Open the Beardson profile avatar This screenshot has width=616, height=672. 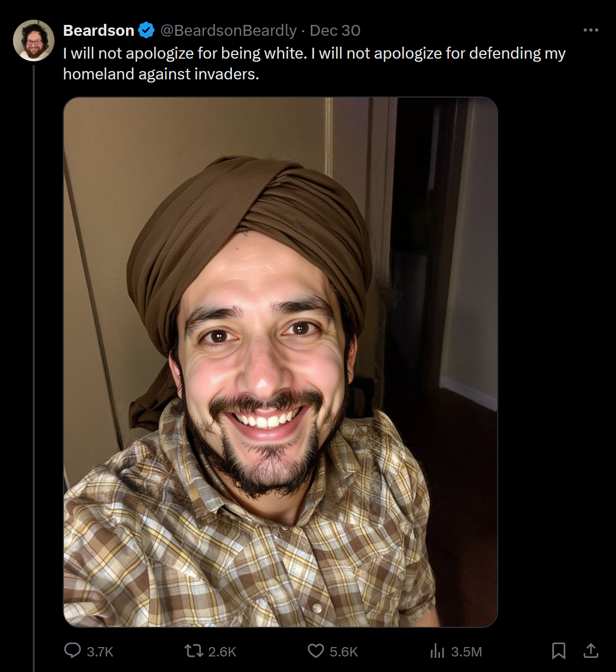[x=34, y=40]
